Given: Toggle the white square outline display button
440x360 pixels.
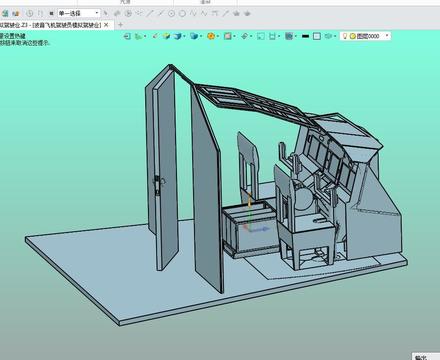Looking at the screenshot, I should click(317, 36).
